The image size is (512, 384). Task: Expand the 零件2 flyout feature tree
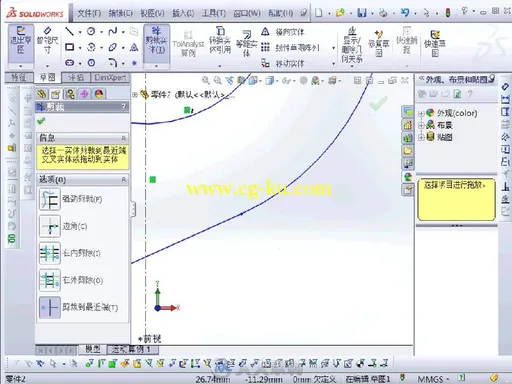135,95
